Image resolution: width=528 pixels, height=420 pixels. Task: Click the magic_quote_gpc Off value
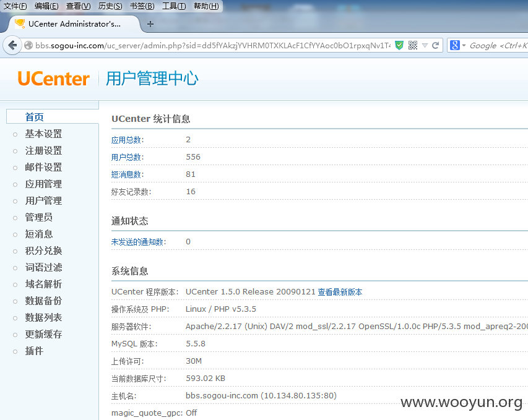coord(191,413)
